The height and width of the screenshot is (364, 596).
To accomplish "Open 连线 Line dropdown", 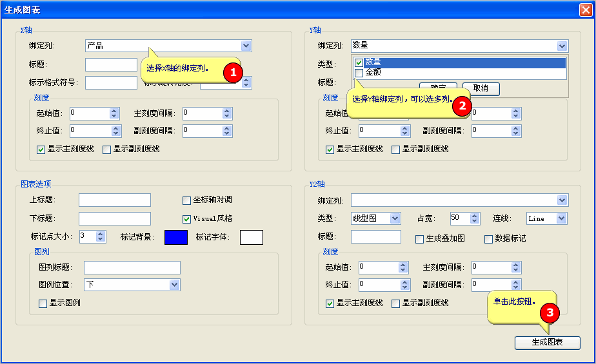I will (561, 218).
